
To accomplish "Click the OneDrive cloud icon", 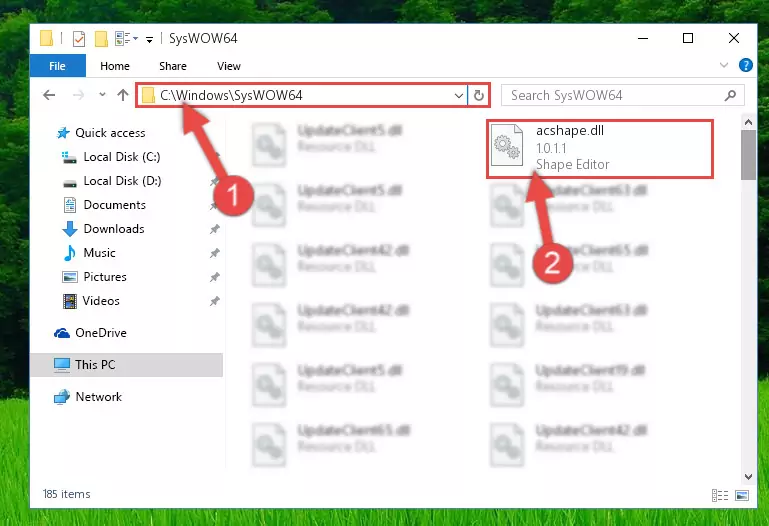I will point(62,333).
